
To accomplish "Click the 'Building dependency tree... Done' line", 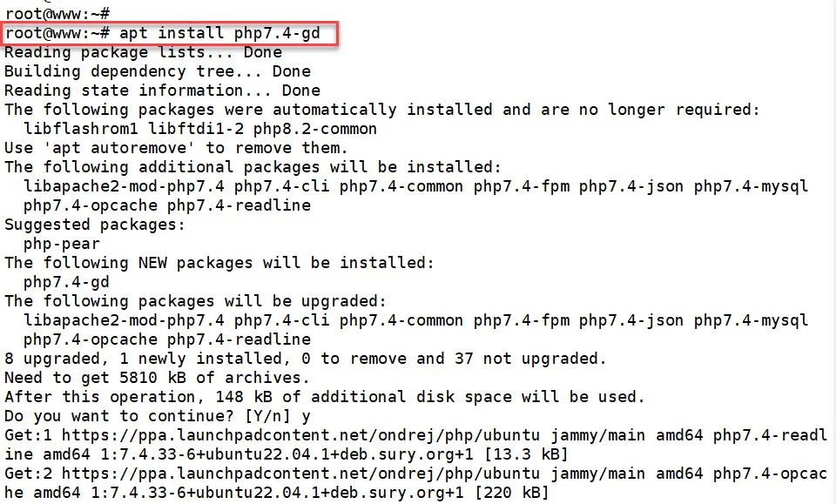I will 157,71.
